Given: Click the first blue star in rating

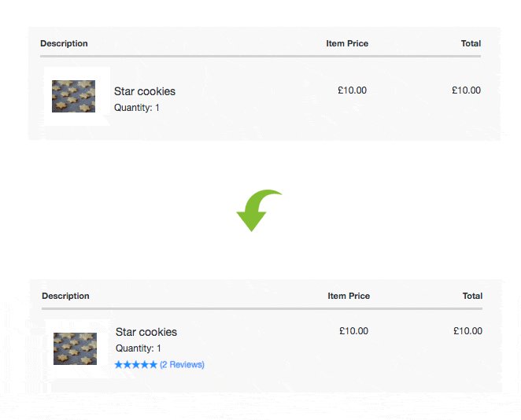Looking at the screenshot, I should 119,365.
